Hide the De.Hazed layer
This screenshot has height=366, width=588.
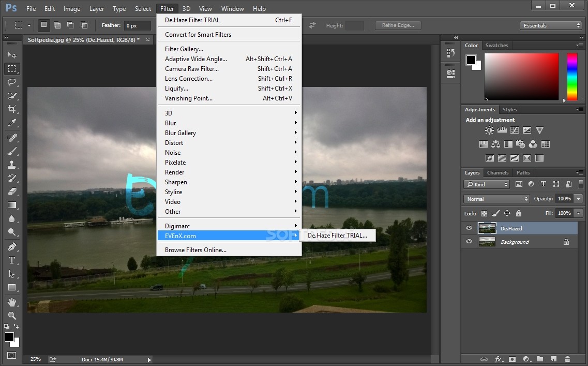[469, 228]
